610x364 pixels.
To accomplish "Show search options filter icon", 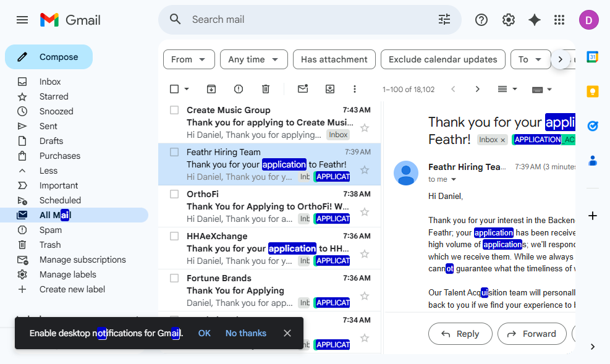I will 444,20.
